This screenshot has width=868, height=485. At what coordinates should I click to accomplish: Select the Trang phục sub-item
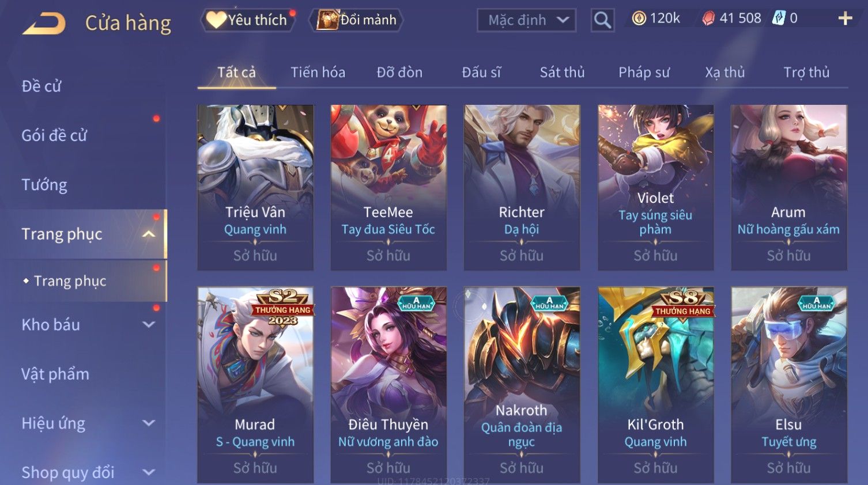click(70, 281)
